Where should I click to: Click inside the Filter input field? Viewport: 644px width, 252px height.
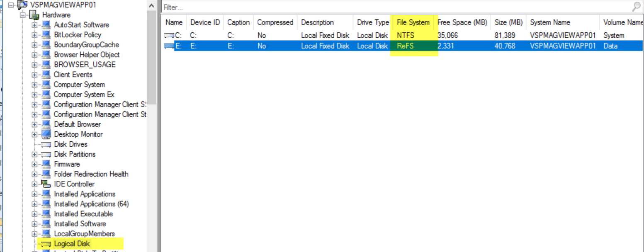pos(290,7)
